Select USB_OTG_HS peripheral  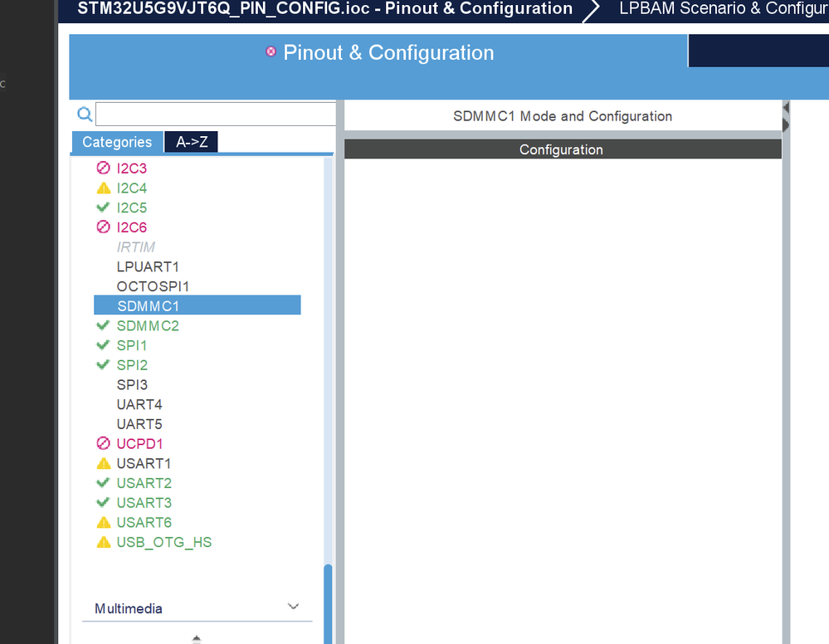pos(164,542)
